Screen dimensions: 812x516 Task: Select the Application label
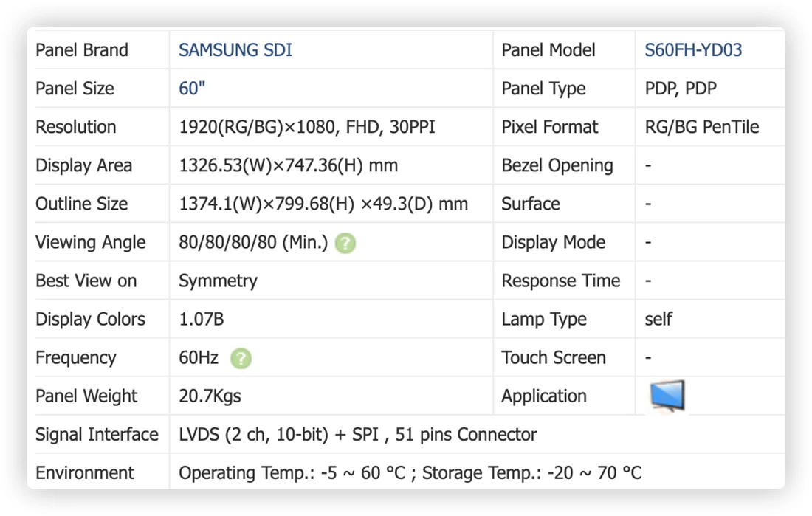pyautogui.click(x=544, y=396)
